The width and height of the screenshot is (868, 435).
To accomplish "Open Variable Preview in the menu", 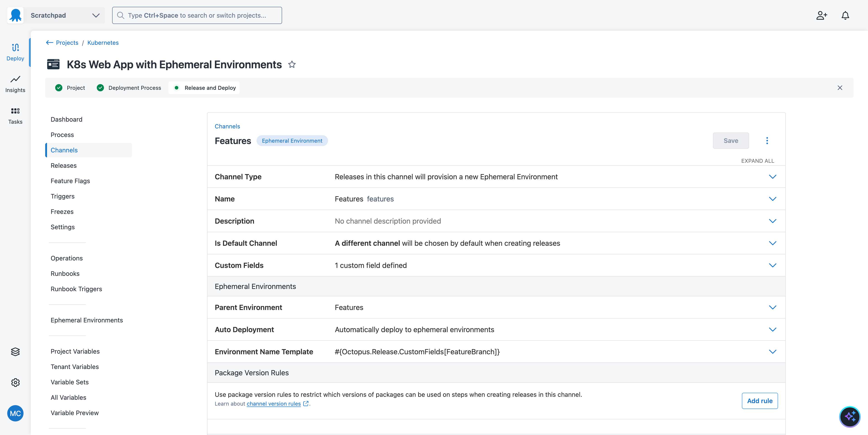I will pos(74,413).
